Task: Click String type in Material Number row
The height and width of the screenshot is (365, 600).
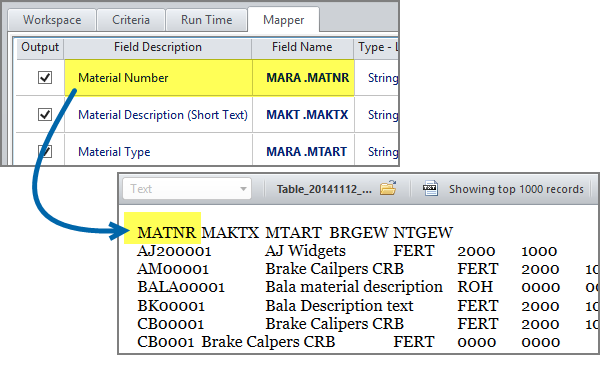Action: pyautogui.click(x=383, y=78)
